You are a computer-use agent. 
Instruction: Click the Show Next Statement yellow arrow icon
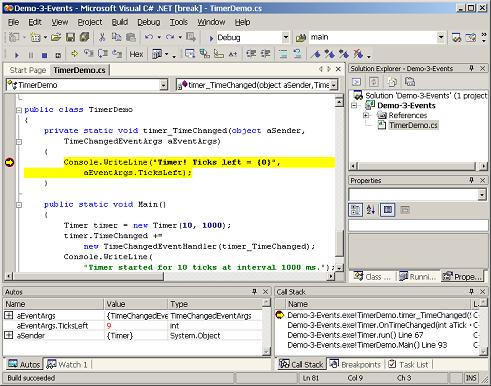(74, 54)
